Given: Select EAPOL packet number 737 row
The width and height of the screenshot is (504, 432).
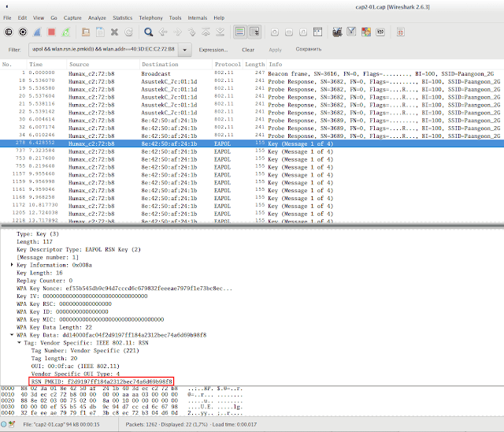Looking at the screenshot, I should pyautogui.click(x=252, y=151).
